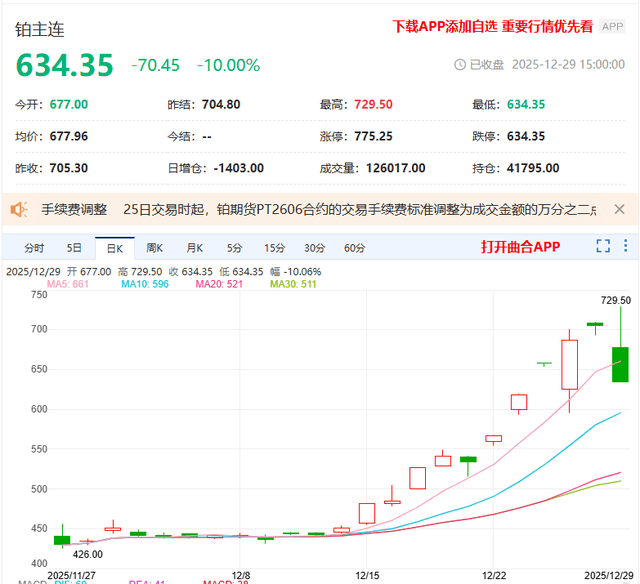640x584 pixels.
Task: Switch chart to 5分 interval
Action: 234,248
